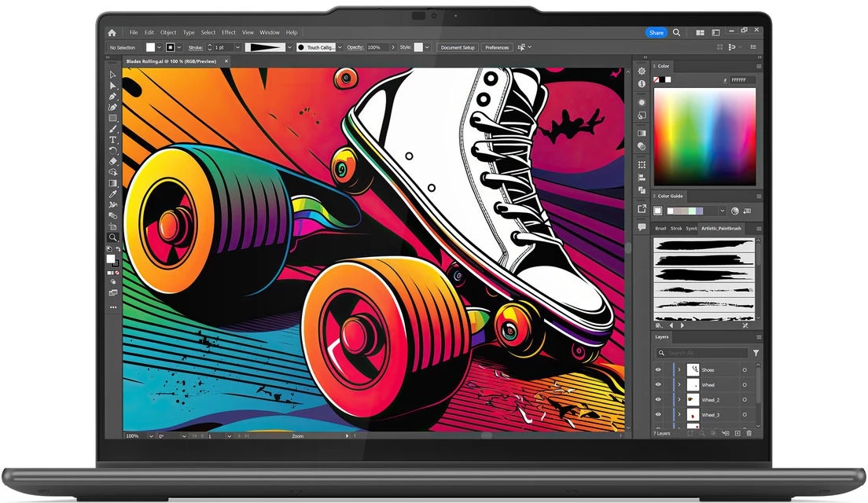Open the Comments speech bubble panel icon

(x=642, y=227)
